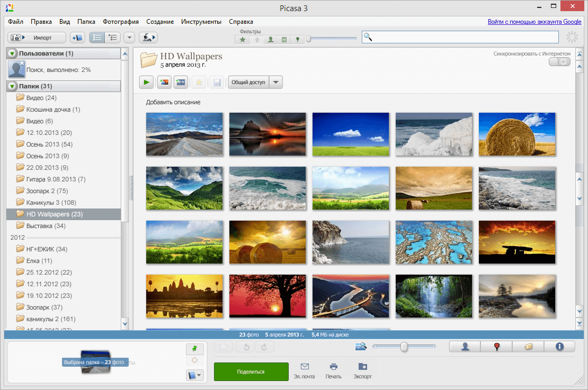Open the Файл menu
The image size is (588, 390).
tap(16, 22)
